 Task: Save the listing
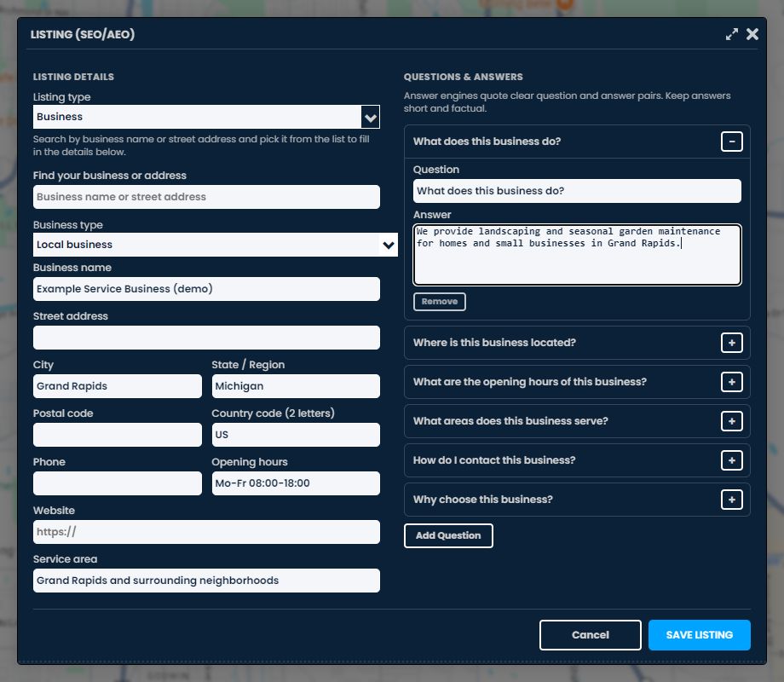click(699, 635)
